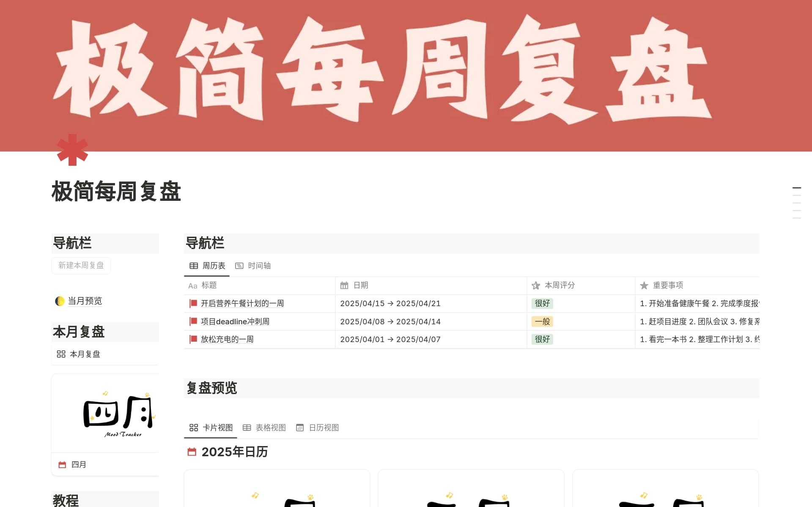
Task: Click the flag icon beside 项目deadline冲刺周
Action: click(193, 321)
